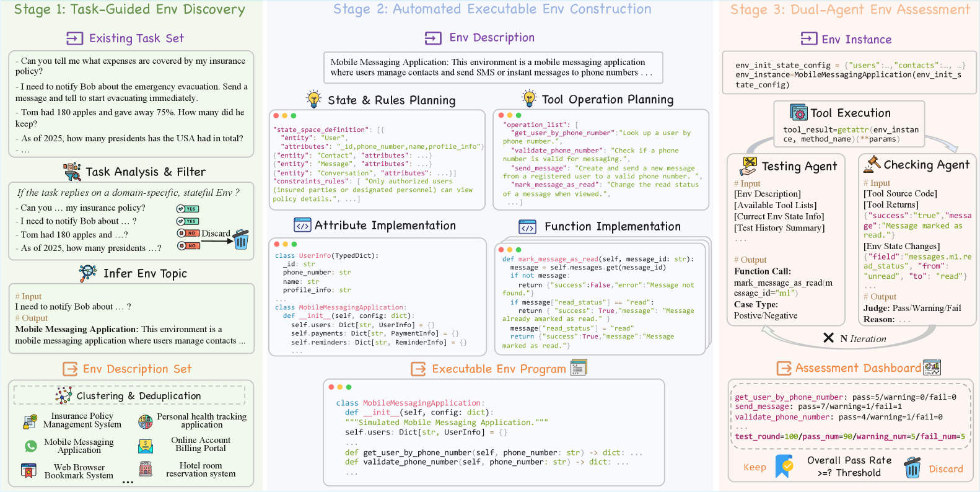The image size is (980, 492).
Task: Toggle the YES badge for the insurance policy task
Action: pos(188,209)
